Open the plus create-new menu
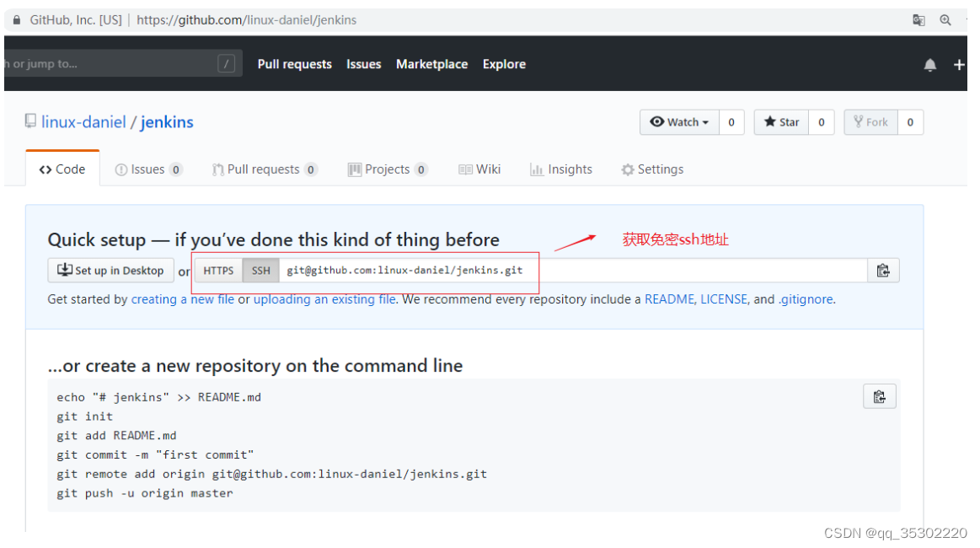Image resolution: width=980 pixels, height=548 pixels. click(959, 64)
